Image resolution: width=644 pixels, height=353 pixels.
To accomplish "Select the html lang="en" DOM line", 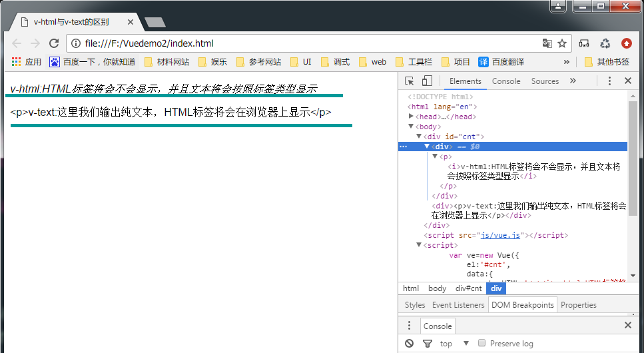I will 442,107.
